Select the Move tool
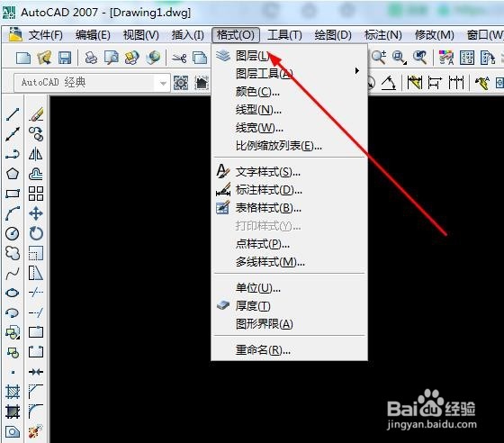Viewport: 504px width, 443px height. (x=36, y=213)
